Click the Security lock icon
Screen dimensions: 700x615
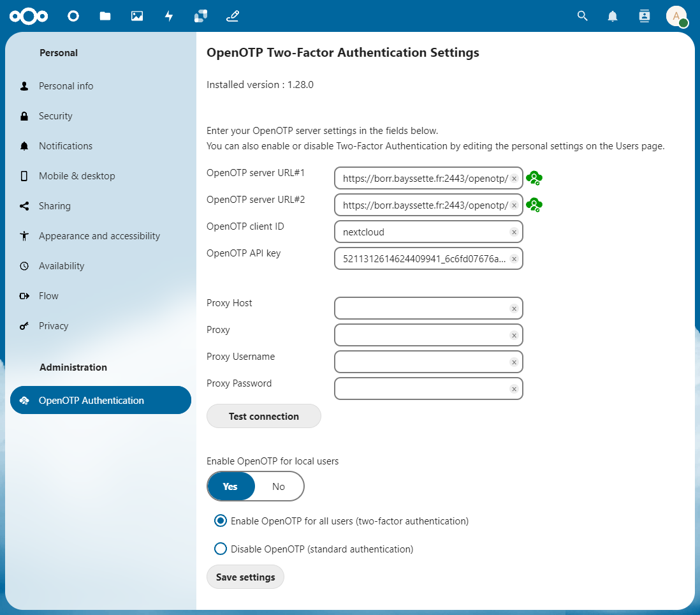(x=24, y=115)
